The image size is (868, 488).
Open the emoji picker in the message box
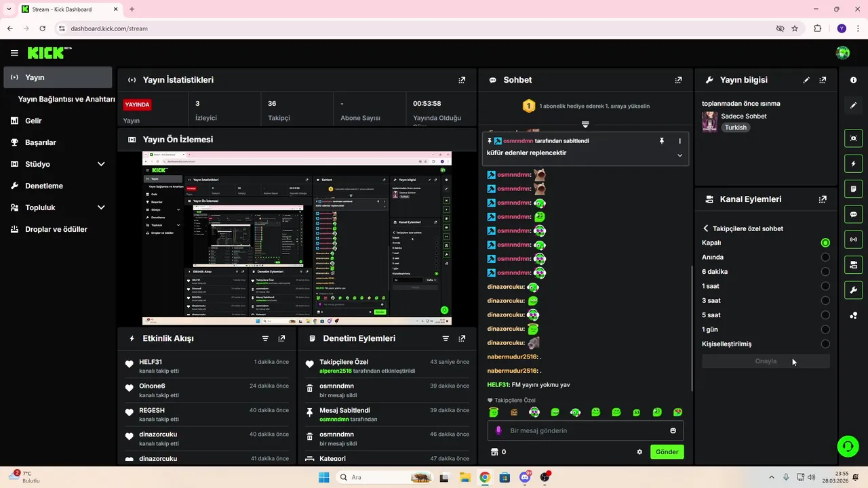pos(673,430)
